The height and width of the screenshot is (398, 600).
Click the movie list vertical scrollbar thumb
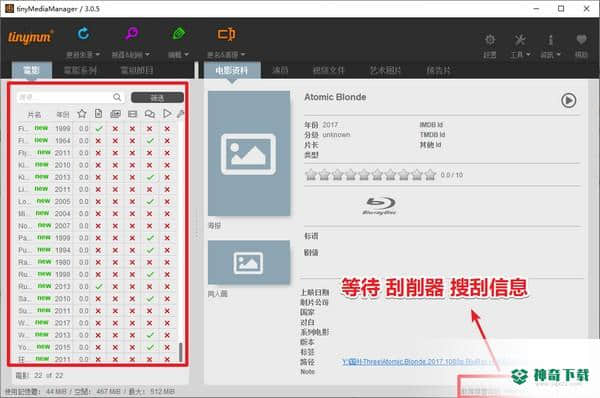(180, 352)
